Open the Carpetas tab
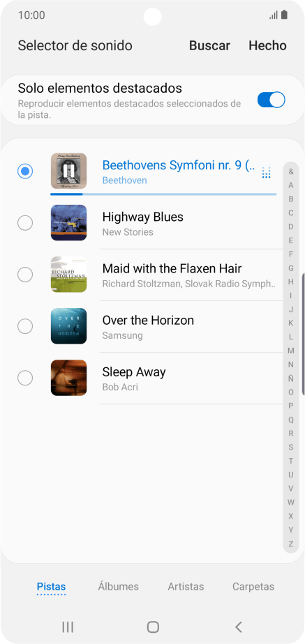 pyautogui.click(x=253, y=587)
